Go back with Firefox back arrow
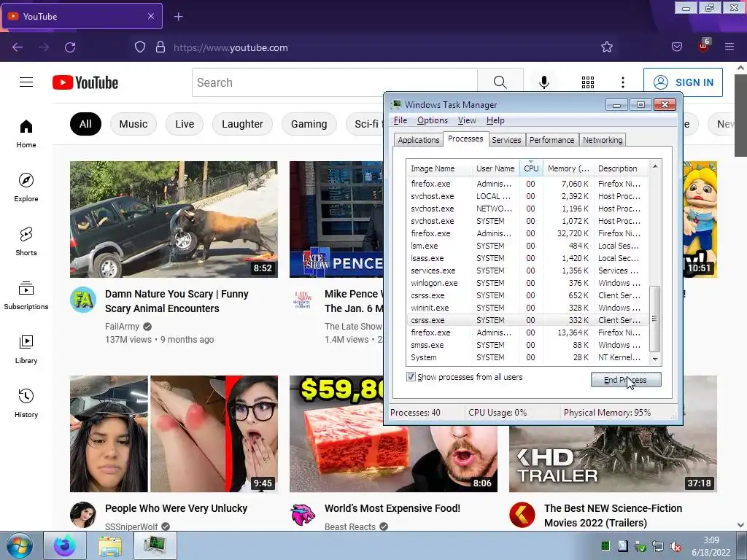The image size is (747, 560). (x=18, y=47)
